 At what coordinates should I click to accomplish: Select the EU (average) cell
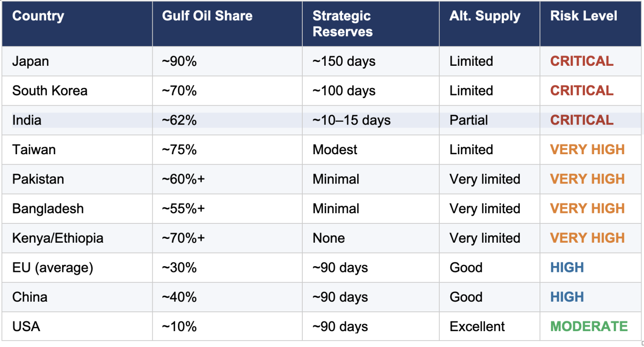53,267
